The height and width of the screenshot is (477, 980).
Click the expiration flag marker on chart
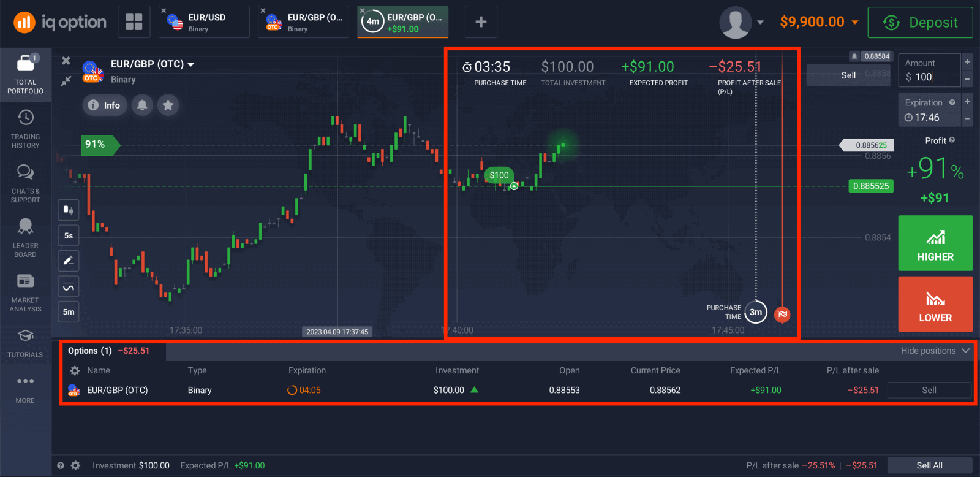pos(782,315)
